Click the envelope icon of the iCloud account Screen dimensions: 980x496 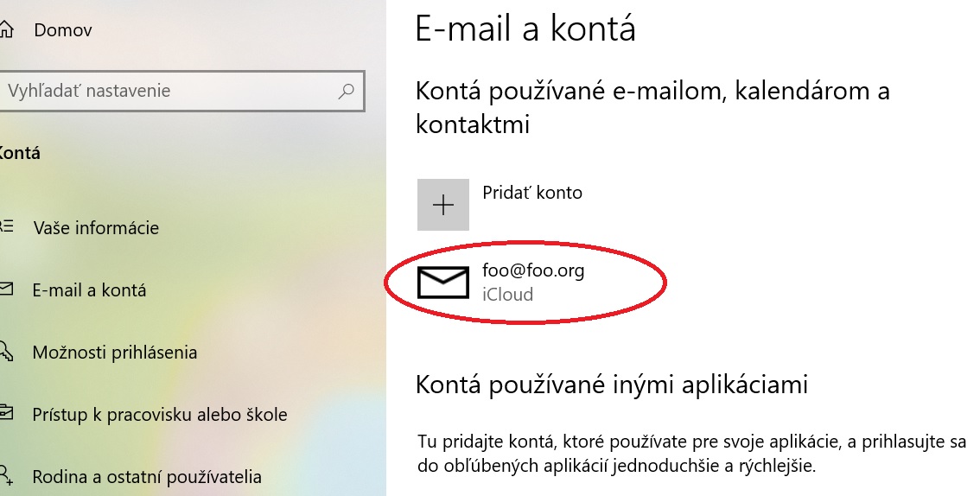pos(443,283)
